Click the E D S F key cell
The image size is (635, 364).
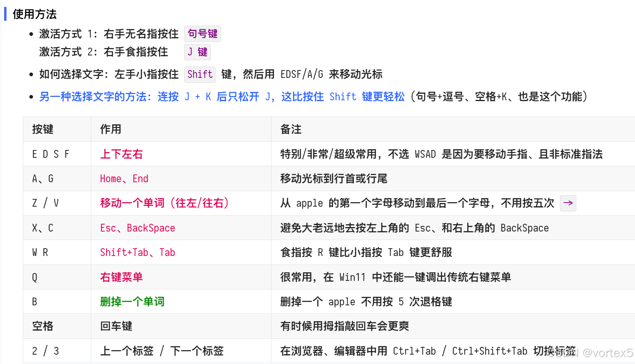[57, 154]
